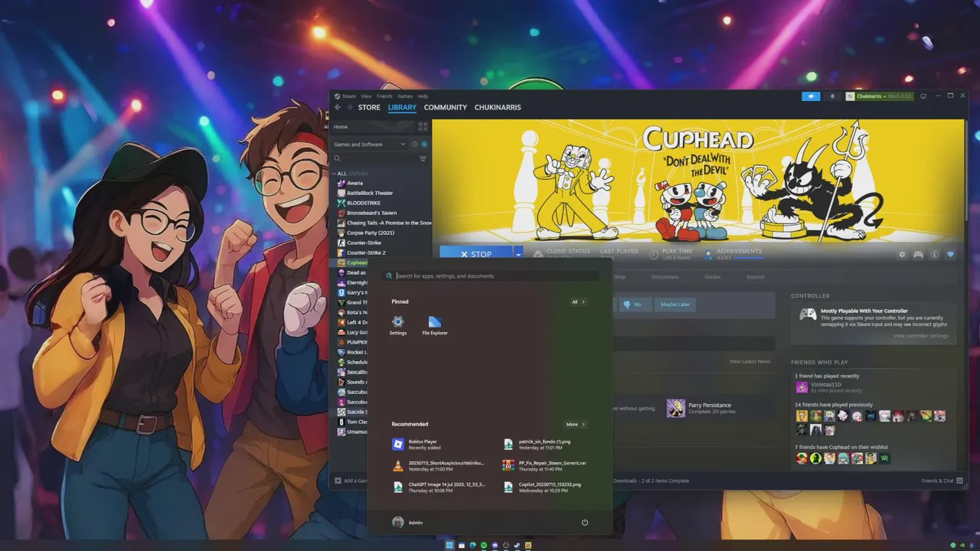The width and height of the screenshot is (980, 551).
Task: Select Counter-Strike 2 in library
Action: [366, 253]
